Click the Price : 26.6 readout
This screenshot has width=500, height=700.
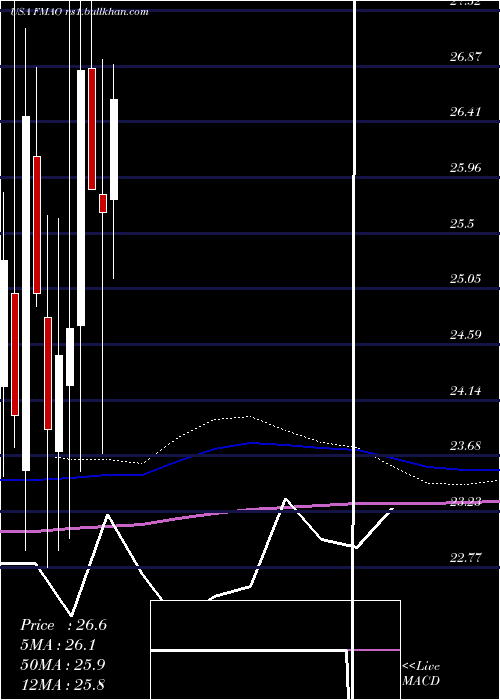(63, 625)
